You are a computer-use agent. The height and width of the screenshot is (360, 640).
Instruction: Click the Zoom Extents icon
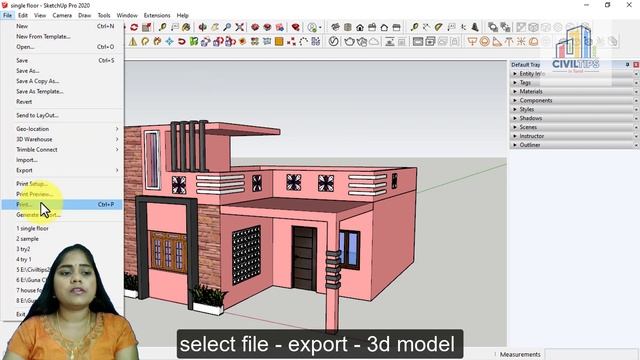(x=240, y=27)
